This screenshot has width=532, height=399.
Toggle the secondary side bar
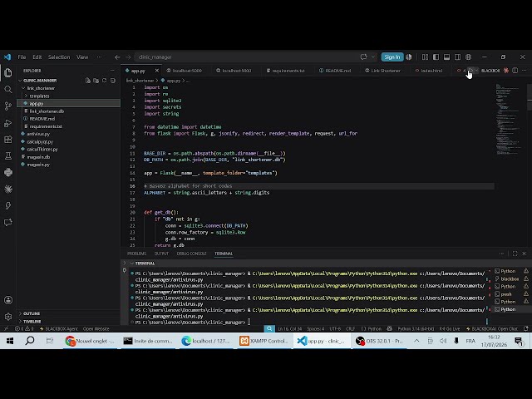[458, 57]
